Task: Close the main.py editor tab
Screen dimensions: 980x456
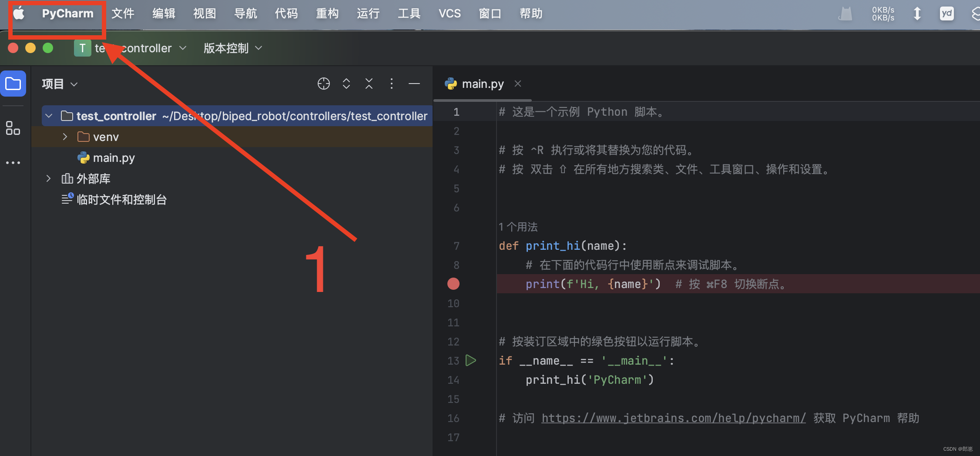Action: click(x=518, y=84)
